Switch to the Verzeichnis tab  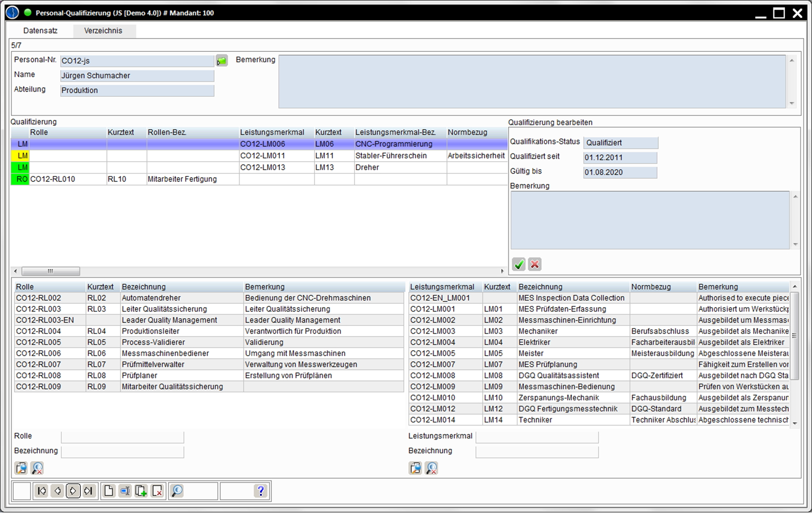103,31
